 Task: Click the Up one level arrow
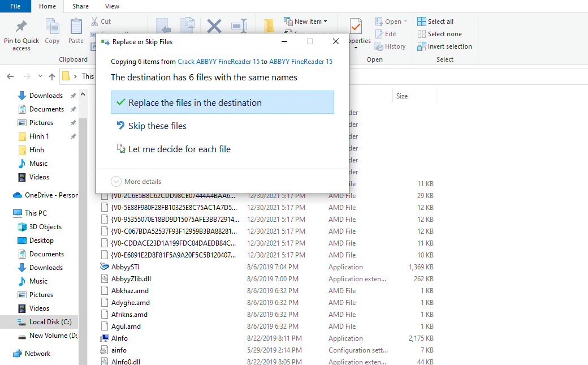[x=52, y=76]
